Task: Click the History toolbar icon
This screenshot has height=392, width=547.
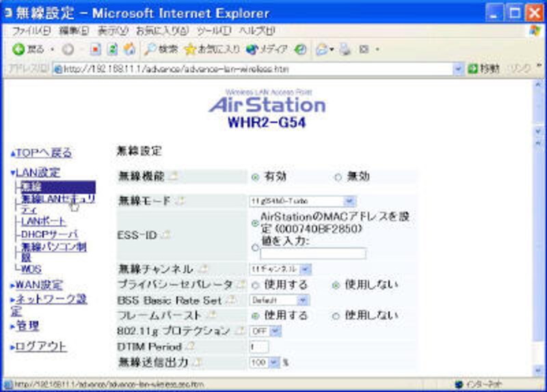Action: click(x=300, y=49)
